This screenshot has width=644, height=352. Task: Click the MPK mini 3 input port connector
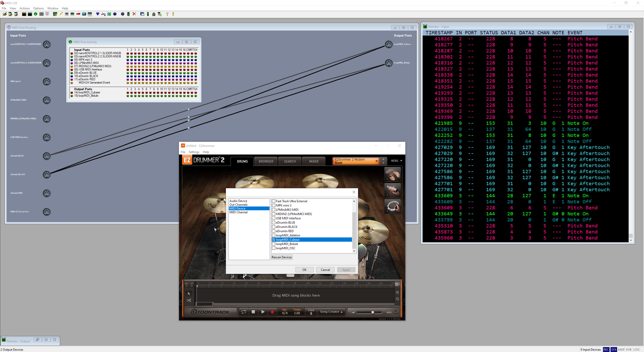(46, 81)
